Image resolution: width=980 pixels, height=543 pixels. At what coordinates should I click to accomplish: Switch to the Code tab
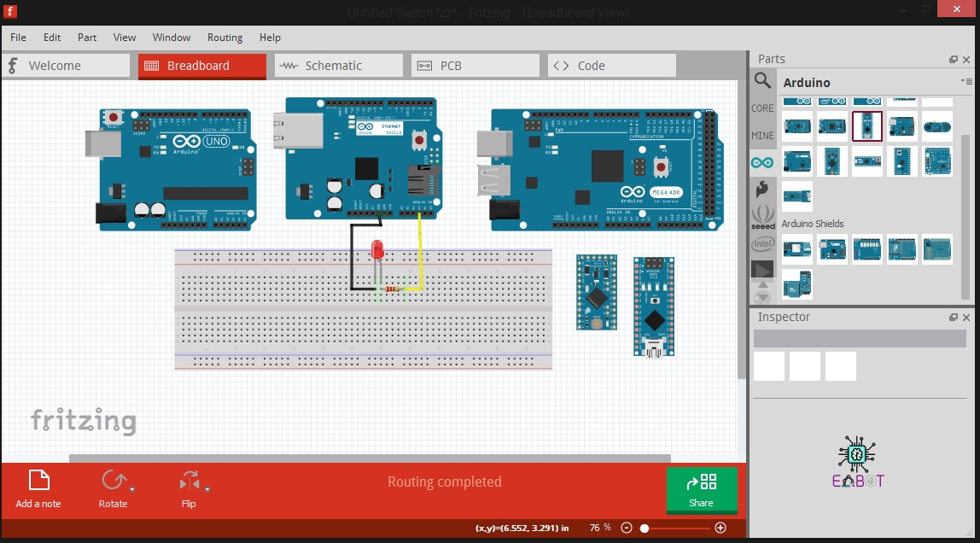coord(612,66)
